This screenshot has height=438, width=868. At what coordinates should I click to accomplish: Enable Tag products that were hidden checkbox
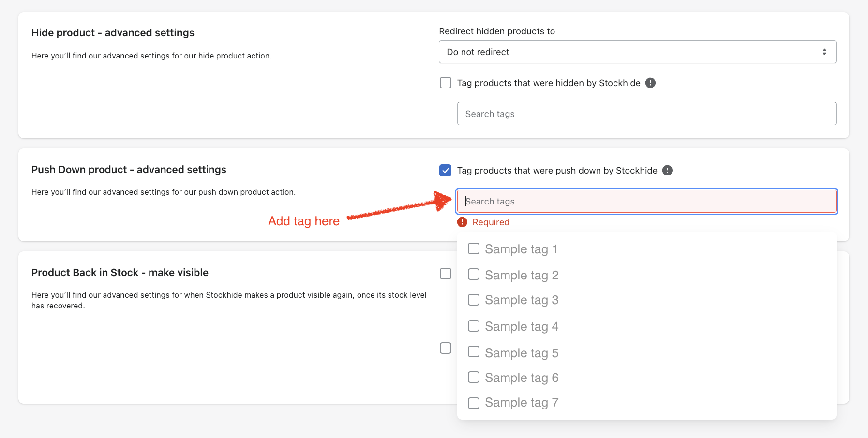[446, 83]
